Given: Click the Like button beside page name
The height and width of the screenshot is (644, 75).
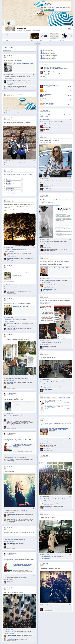Looking at the screenshot, I should click(x=68, y=29).
